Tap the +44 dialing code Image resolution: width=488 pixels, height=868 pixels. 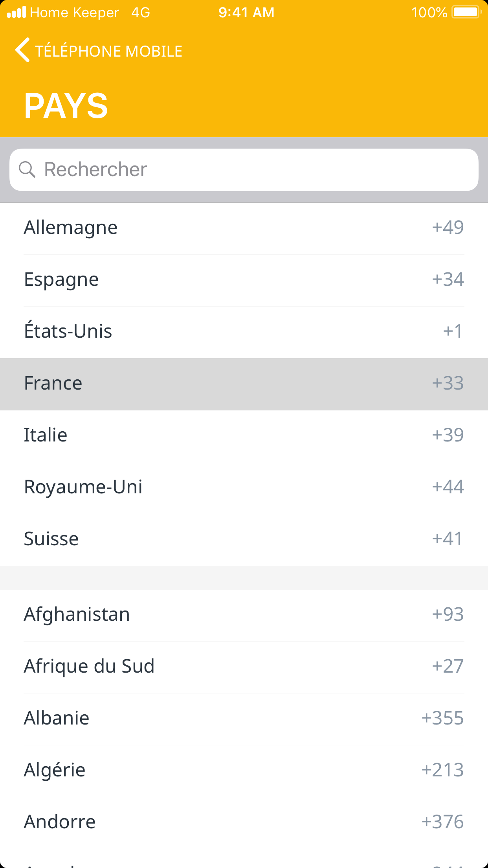(x=448, y=487)
